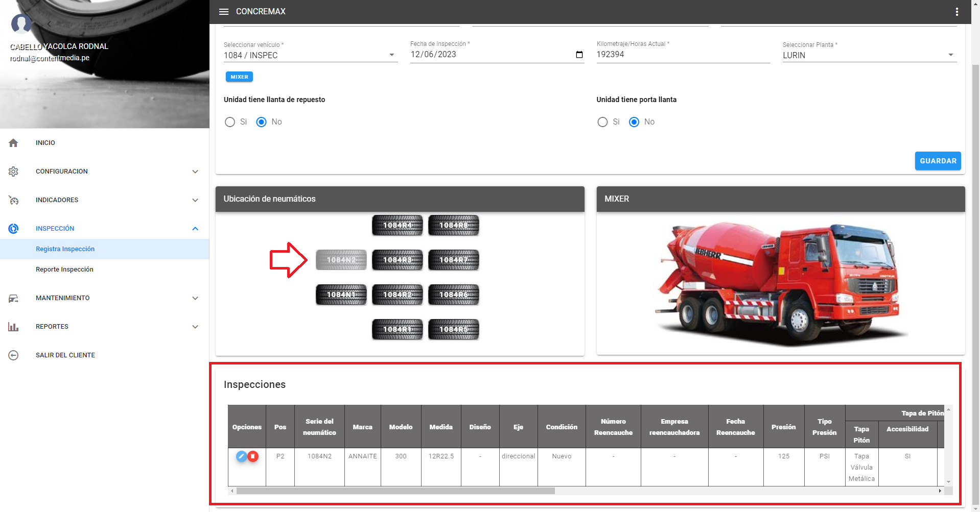Click the blue edit pencil icon for P2

point(241,456)
